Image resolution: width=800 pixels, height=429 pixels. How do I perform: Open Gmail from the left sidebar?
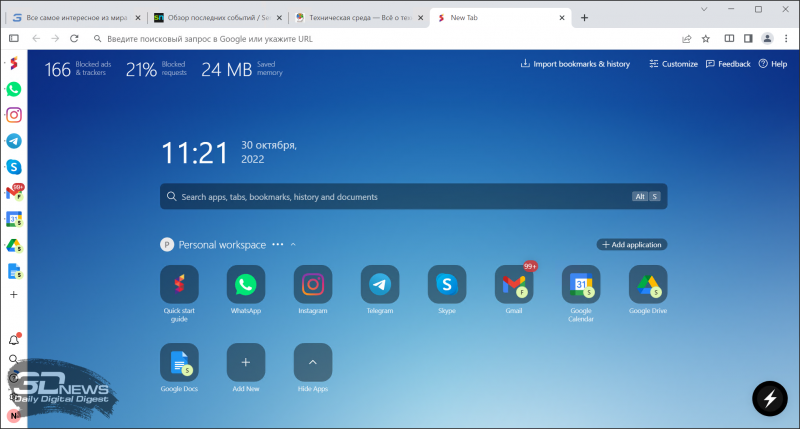14,193
